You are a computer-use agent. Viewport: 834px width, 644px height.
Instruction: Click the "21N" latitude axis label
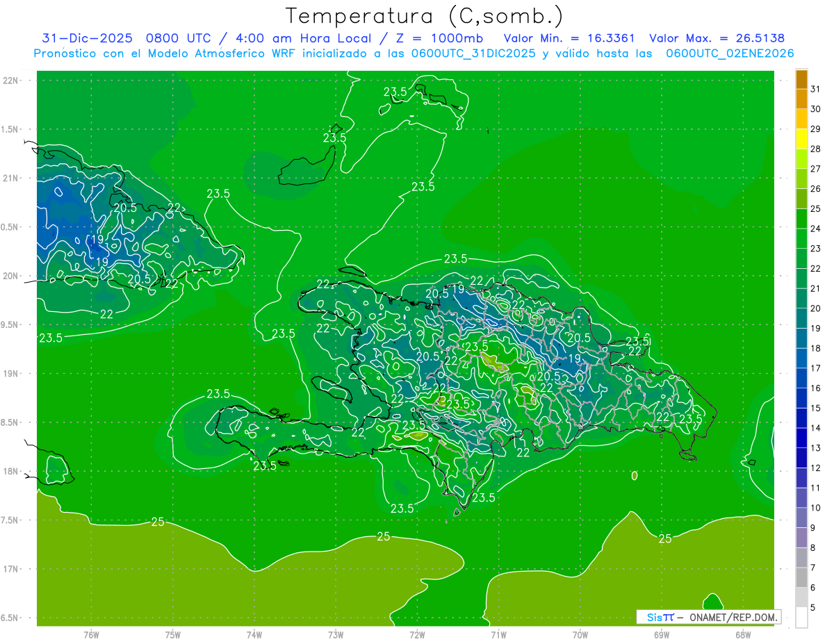click(x=11, y=178)
